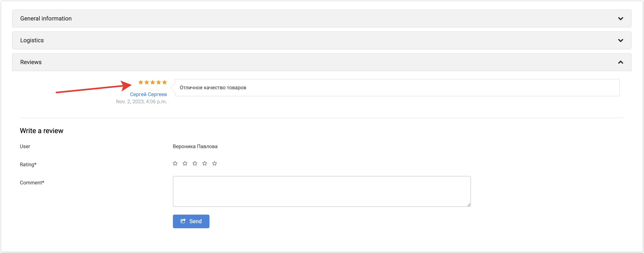644x253 pixels.
Task: Click the review text Отличное качество товаров
Action: click(x=213, y=88)
